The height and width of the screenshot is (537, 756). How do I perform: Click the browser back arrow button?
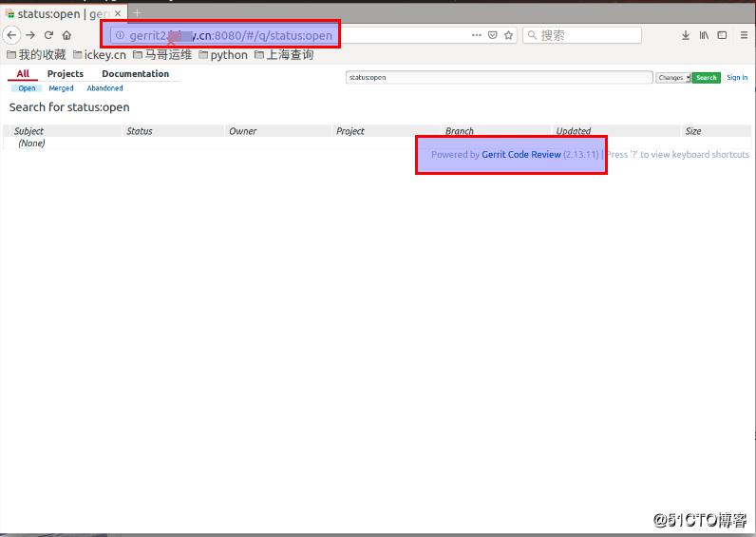pos(11,35)
